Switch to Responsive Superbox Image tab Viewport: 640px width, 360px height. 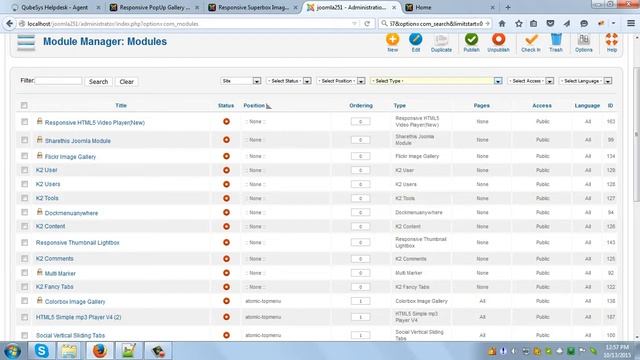(253, 7)
